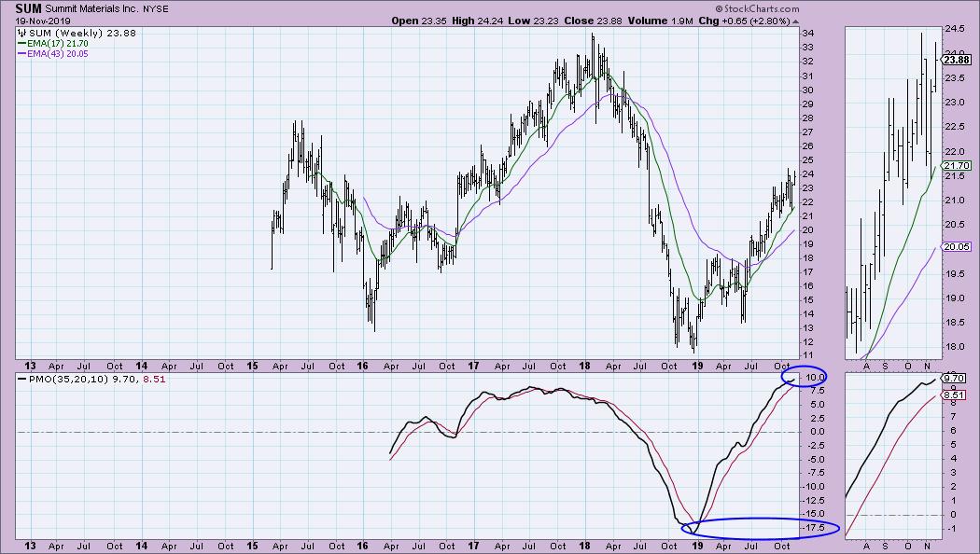
Task: Click the Volume 1.9M value in the header
Action: (x=660, y=21)
